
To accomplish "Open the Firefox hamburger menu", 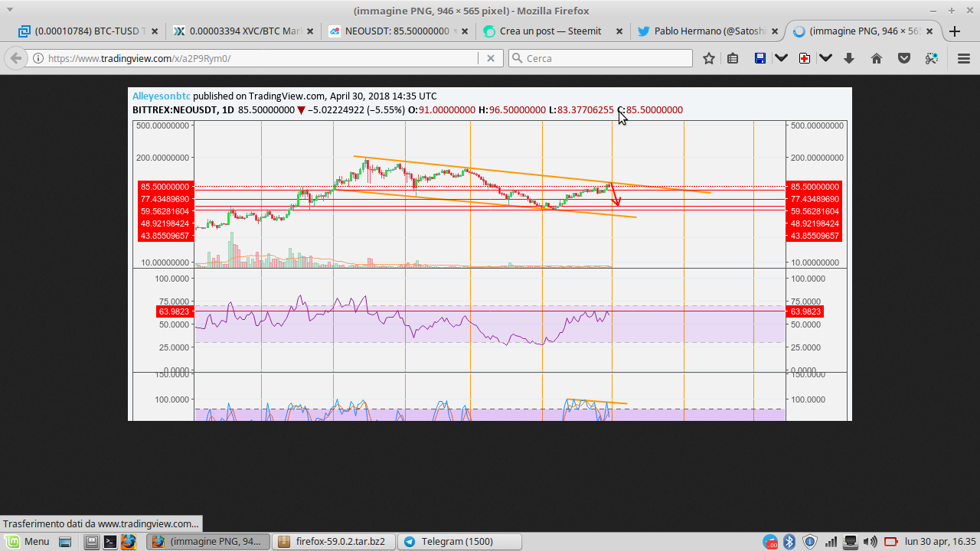I will tap(964, 58).
